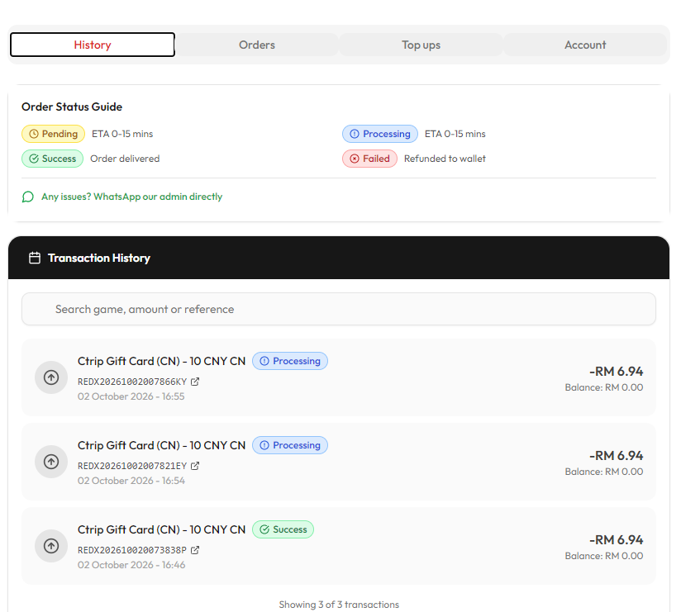The width and height of the screenshot is (700, 612).
Task: Click the -RM 6.94 amount on the 16:46 transaction
Action: pyautogui.click(x=616, y=540)
